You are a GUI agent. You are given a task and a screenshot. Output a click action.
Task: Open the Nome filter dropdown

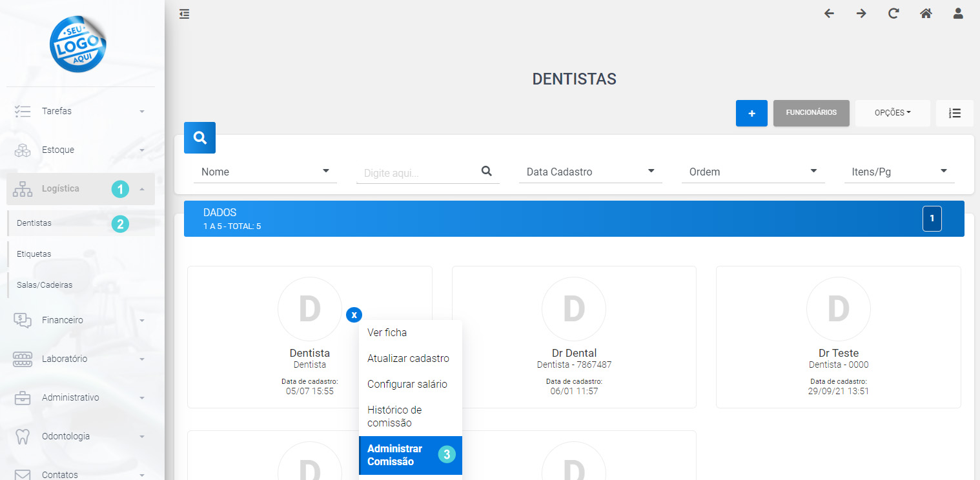265,172
